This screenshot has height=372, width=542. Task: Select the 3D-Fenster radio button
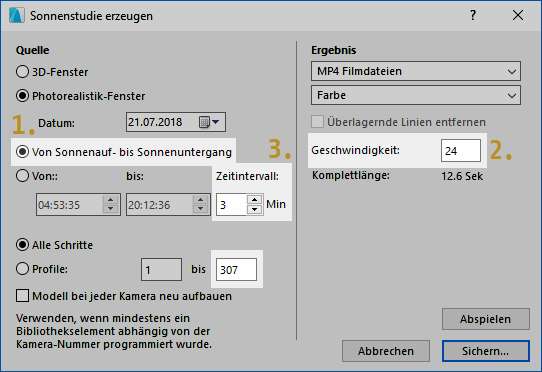[22, 72]
